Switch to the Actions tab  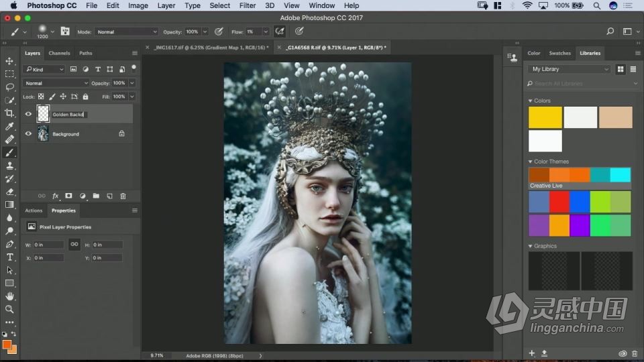click(34, 210)
